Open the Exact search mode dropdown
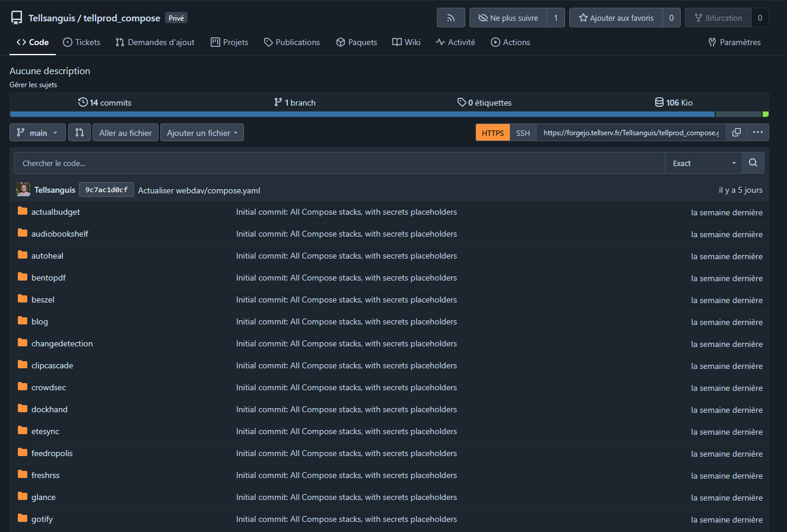Viewport: 787px width, 532px height. tap(703, 163)
